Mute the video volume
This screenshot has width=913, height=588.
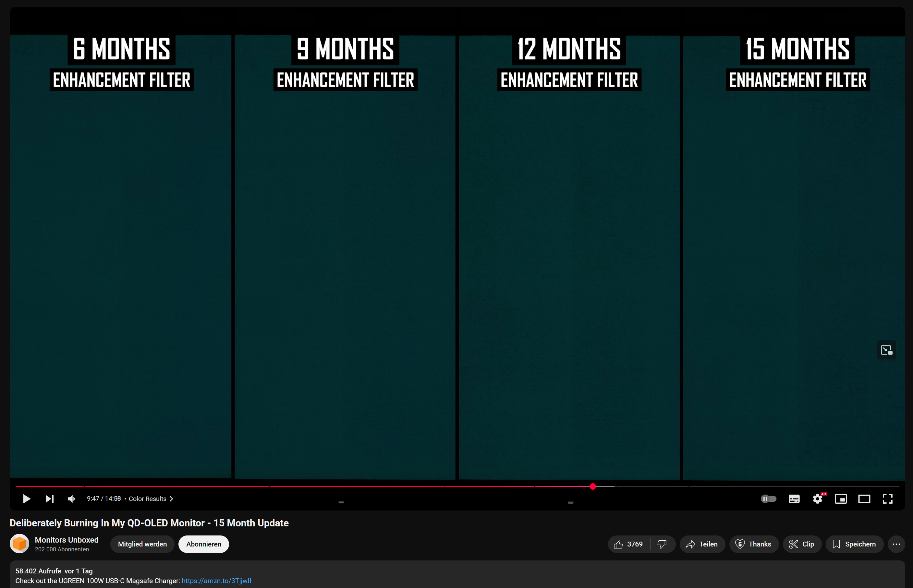[71, 499]
